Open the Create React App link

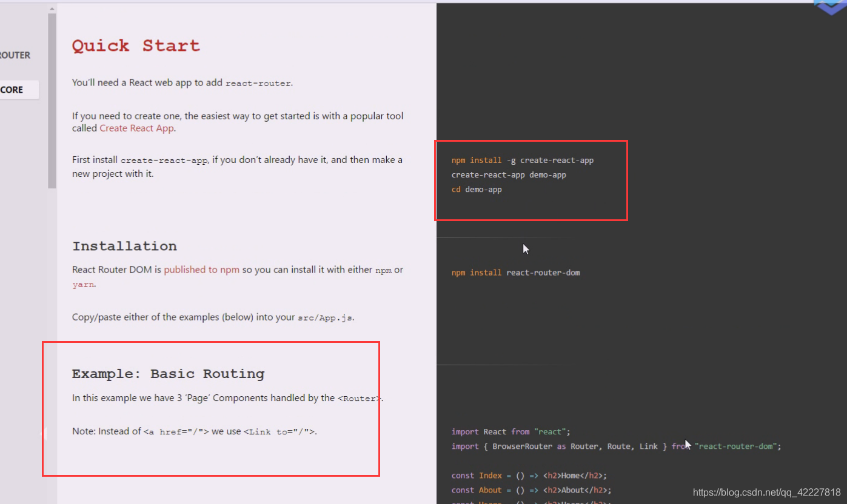pyautogui.click(x=137, y=128)
